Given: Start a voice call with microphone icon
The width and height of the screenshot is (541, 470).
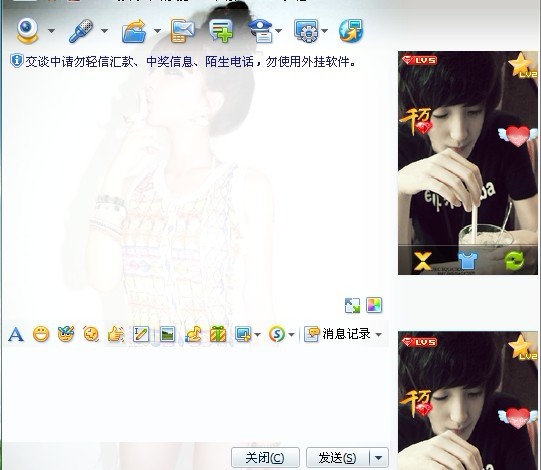Looking at the screenshot, I should point(81,31).
